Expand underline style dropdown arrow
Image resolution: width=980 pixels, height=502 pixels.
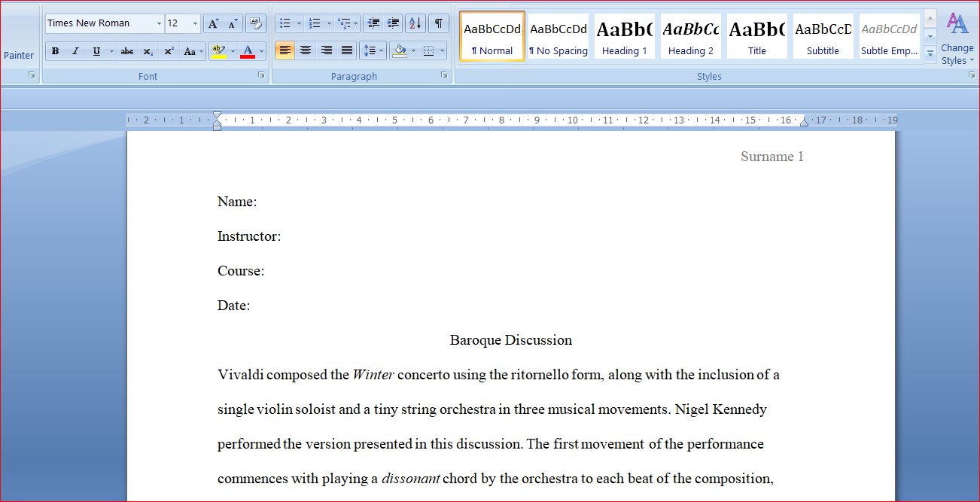coord(111,51)
